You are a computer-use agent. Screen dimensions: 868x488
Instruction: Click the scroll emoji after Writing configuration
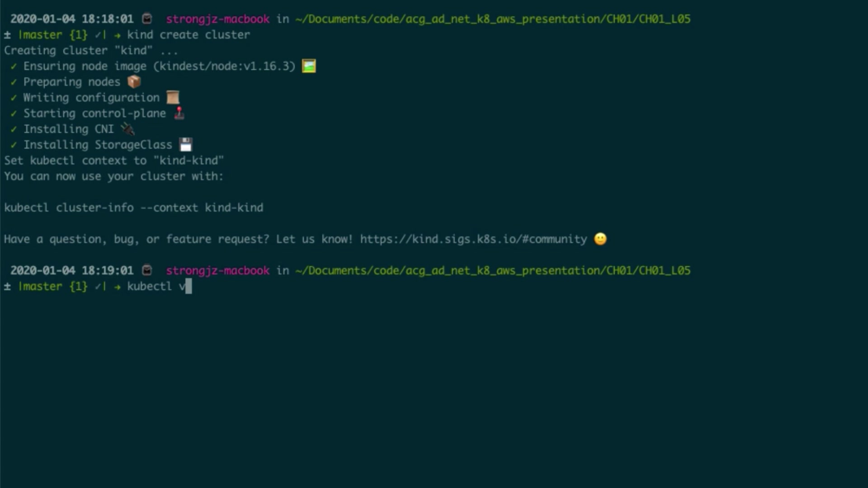click(173, 98)
